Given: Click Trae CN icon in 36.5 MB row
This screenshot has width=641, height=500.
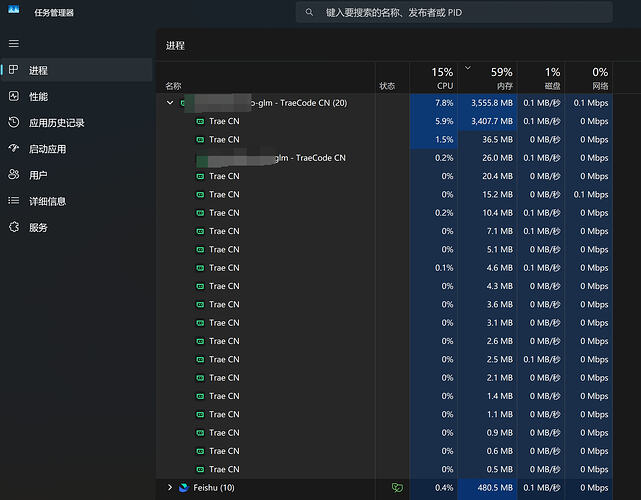Looking at the screenshot, I should point(200,140).
